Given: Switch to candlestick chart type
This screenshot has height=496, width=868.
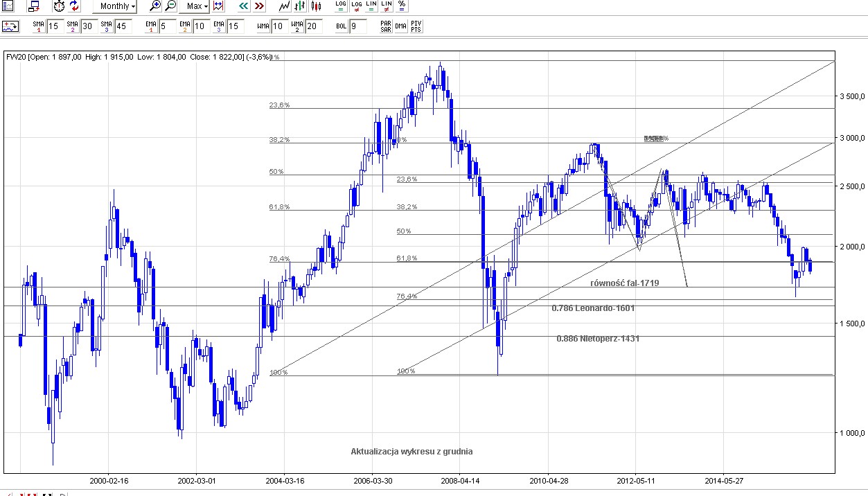Looking at the screenshot, I should pyautogui.click(x=315, y=6).
